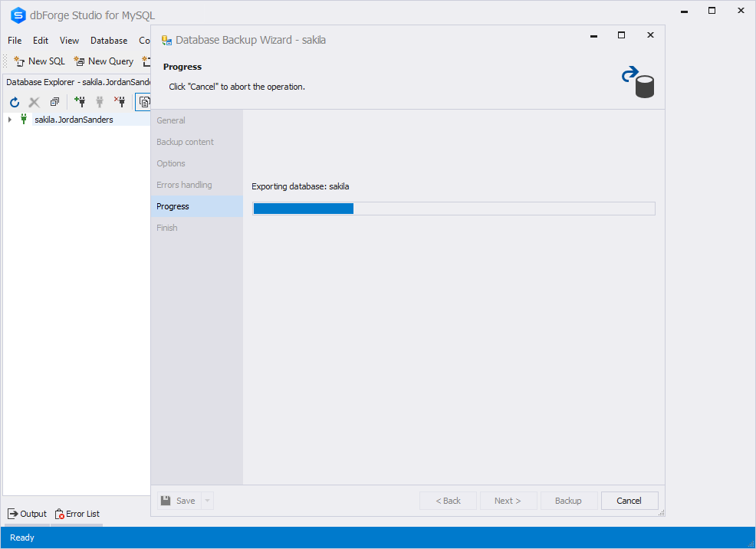Click the plug icon with red X

pyautogui.click(x=120, y=101)
